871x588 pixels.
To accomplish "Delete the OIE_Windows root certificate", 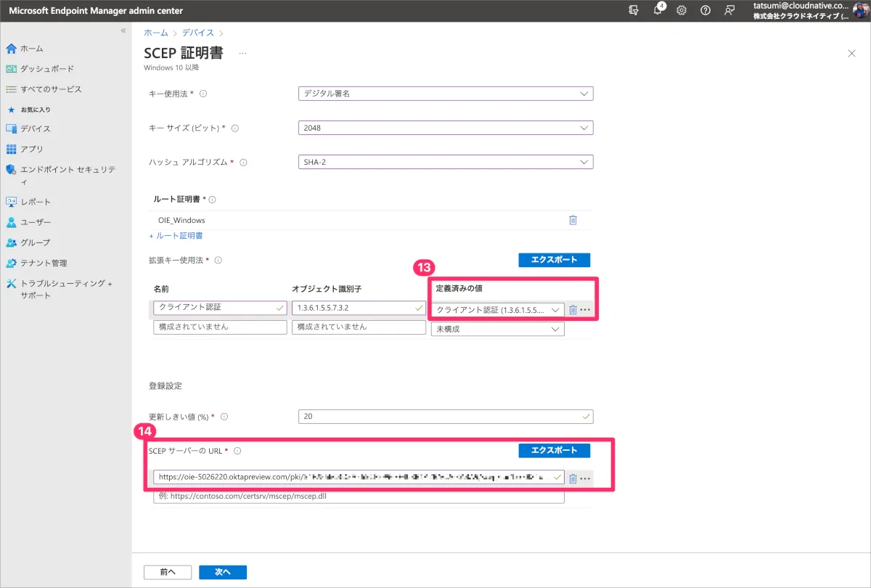I will [x=573, y=220].
